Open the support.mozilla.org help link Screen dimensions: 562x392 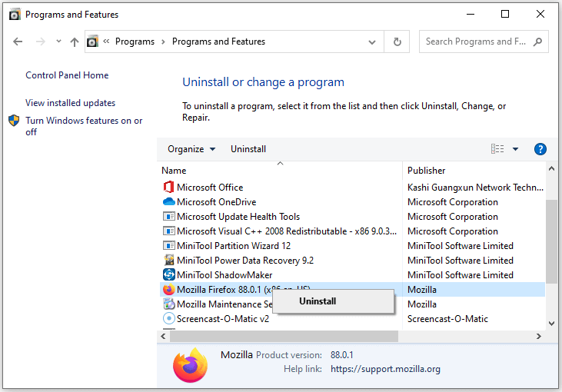[x=385, y=369]
